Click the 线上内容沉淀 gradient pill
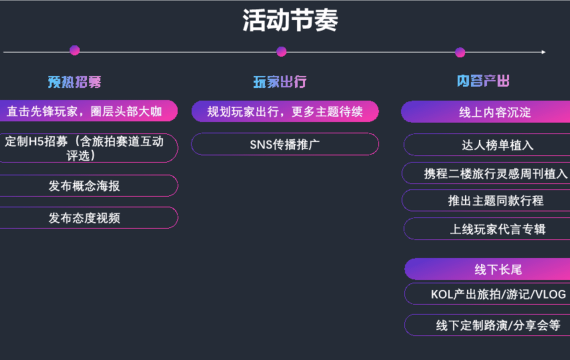 click(486, 112)
